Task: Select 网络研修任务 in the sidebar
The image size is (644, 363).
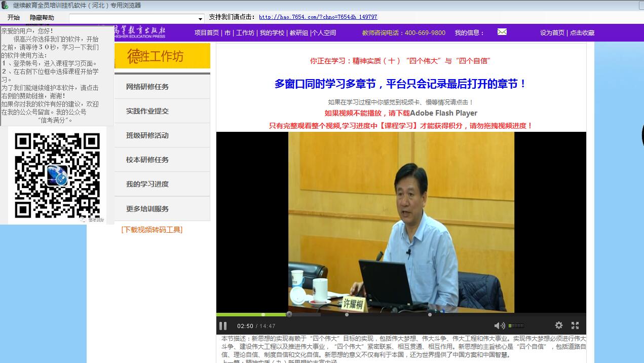Action: (x=147, y=87)
